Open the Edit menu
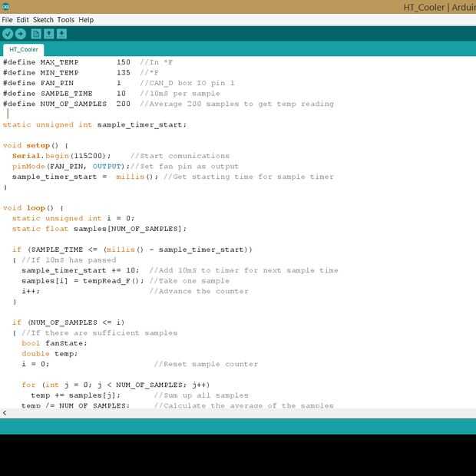476x476 pixels. [x=22, y=20]
